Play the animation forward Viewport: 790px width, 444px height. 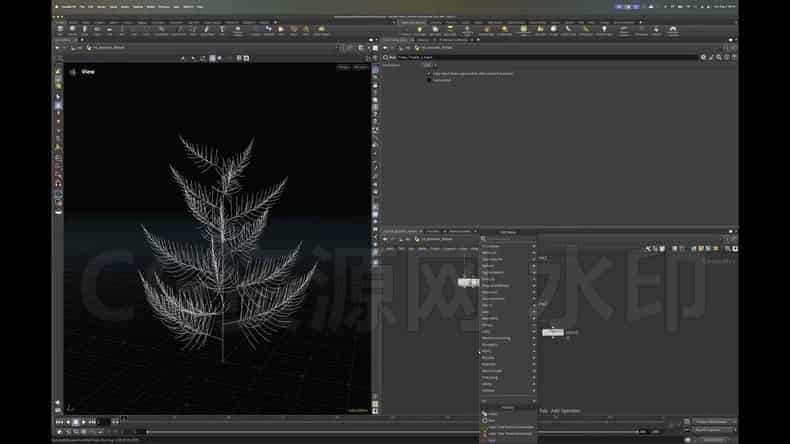point(84,422)
